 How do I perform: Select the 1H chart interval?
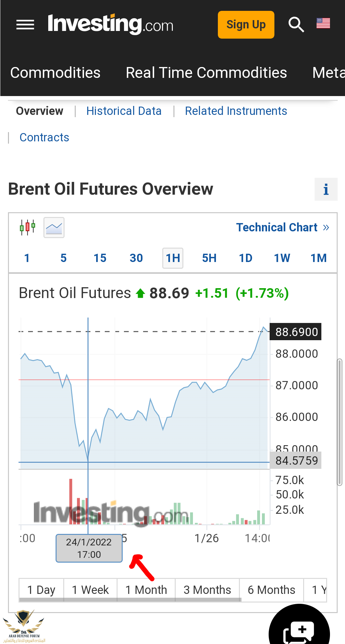point(173,258)
